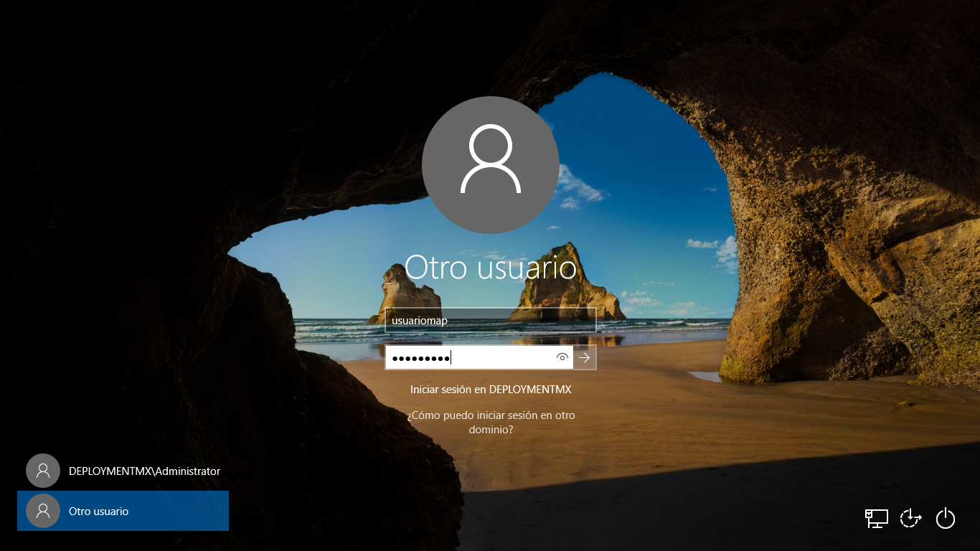Click the Administrator account avatar icon
This screenshot has height=551, width=980.
click(43, 471)
